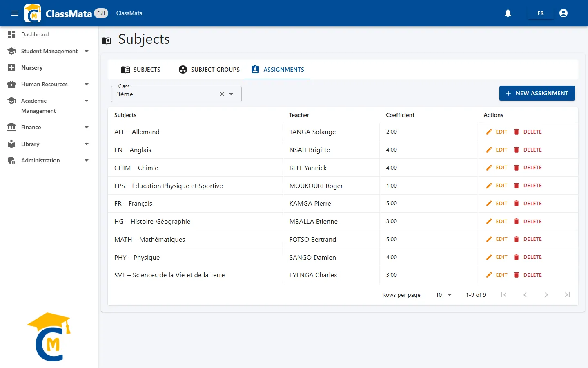Create a New Assignment
This screenshot has width=588, height=368.
(537, 93)
